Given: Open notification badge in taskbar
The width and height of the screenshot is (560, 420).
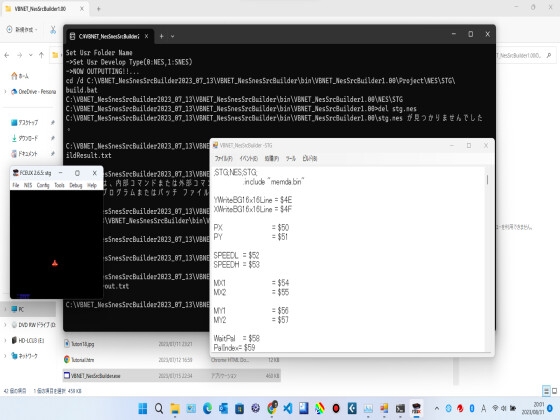Looking at the screenshot, I should (x=550, y=408).
